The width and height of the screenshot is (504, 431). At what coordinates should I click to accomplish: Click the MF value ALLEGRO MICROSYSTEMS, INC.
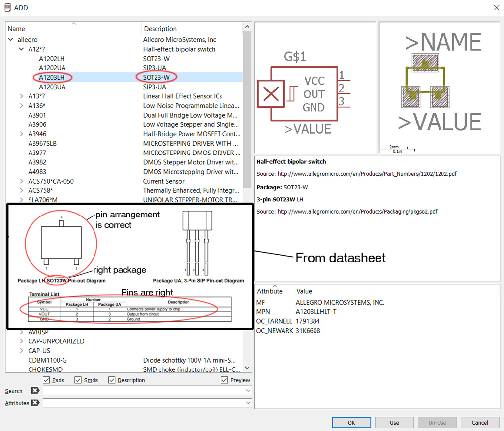(340, 302)
